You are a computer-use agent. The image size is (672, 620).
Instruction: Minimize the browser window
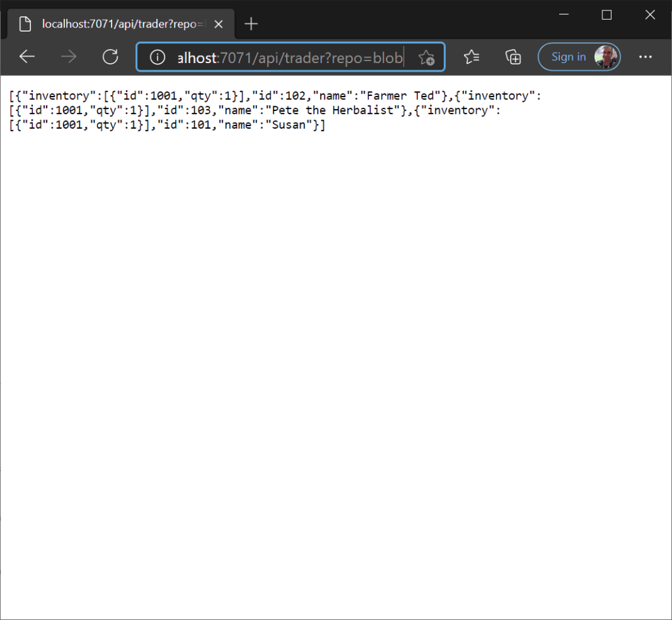coord(563,14)
